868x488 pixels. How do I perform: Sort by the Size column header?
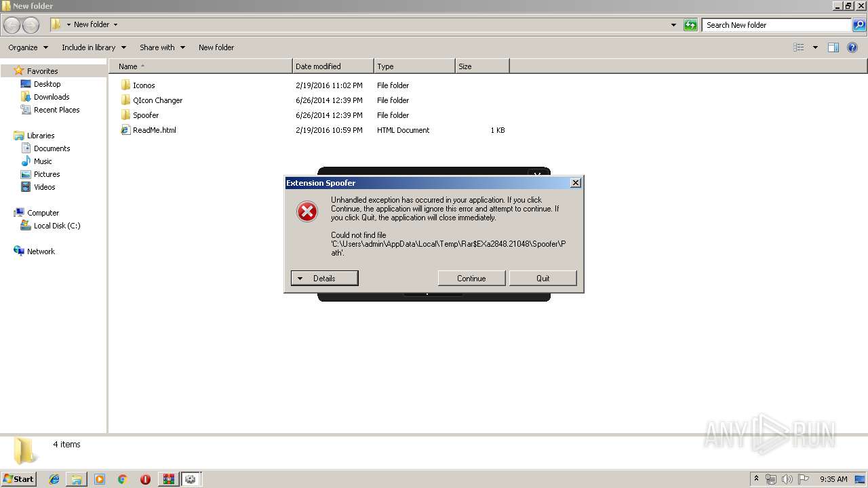click(482, 66)
